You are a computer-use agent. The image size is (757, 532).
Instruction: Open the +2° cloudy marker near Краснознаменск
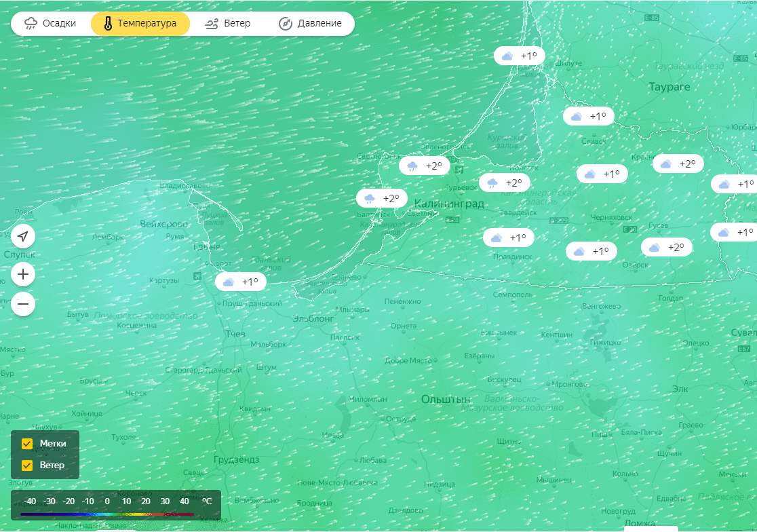[678, 164]
